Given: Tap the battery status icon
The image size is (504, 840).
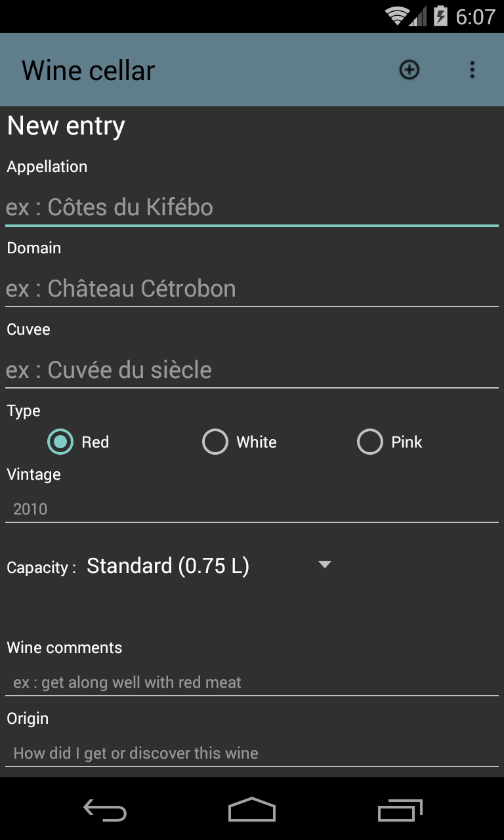Looking at the screenshot, I should click(440, 16).
